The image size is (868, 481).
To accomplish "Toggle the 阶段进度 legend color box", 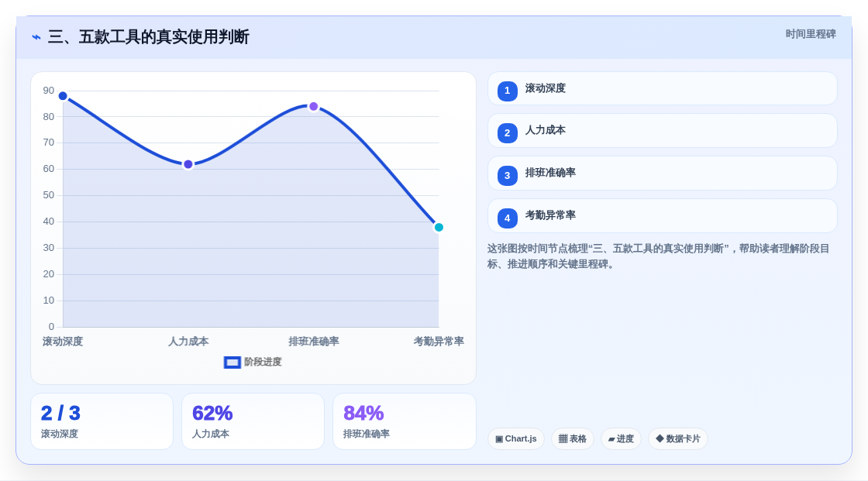I will pos(232,362).
